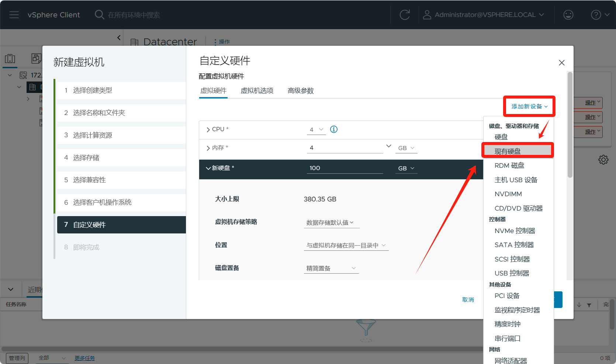Click the new hard disk size field

(345, 168)
